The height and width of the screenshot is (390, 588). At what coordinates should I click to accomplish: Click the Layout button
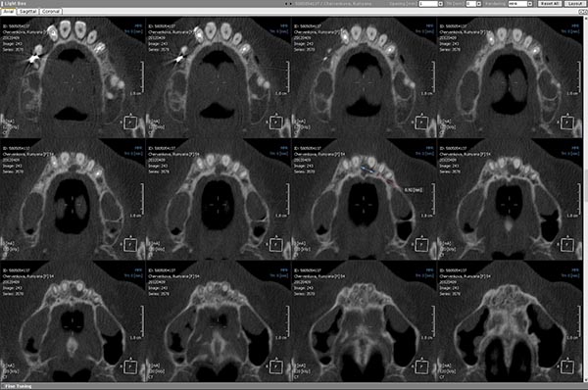pos(574,3)
